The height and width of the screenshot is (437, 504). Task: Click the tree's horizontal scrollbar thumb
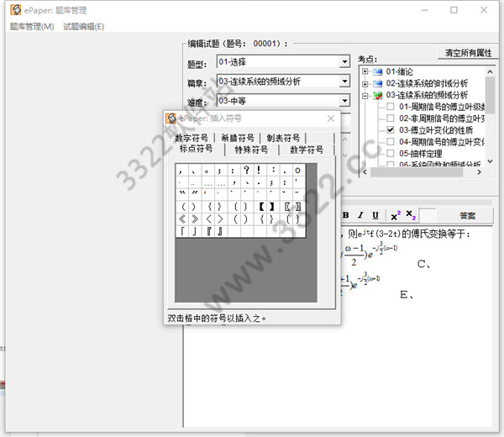[417, 172]
